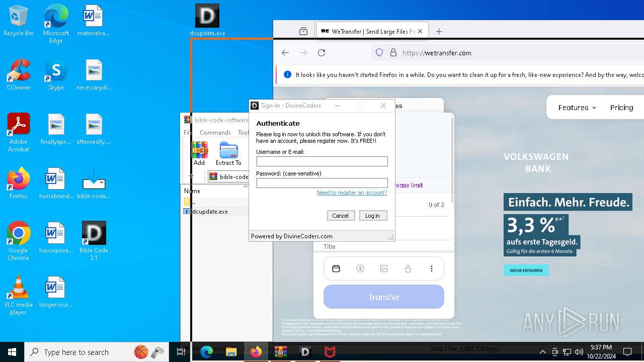Open Task View on taskbar
This screenshot has height=362, width=644.
tap(181, 352)
